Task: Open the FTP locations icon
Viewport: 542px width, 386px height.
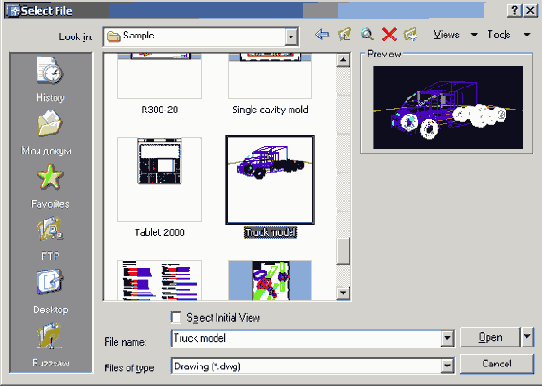Action: (x=50, y=229)
